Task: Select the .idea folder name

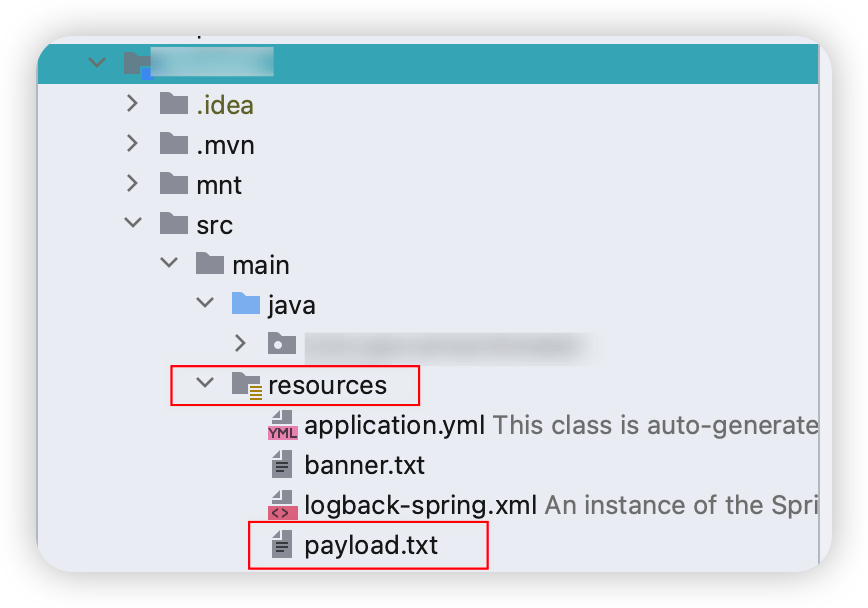Action: click(x=225, y=105)
